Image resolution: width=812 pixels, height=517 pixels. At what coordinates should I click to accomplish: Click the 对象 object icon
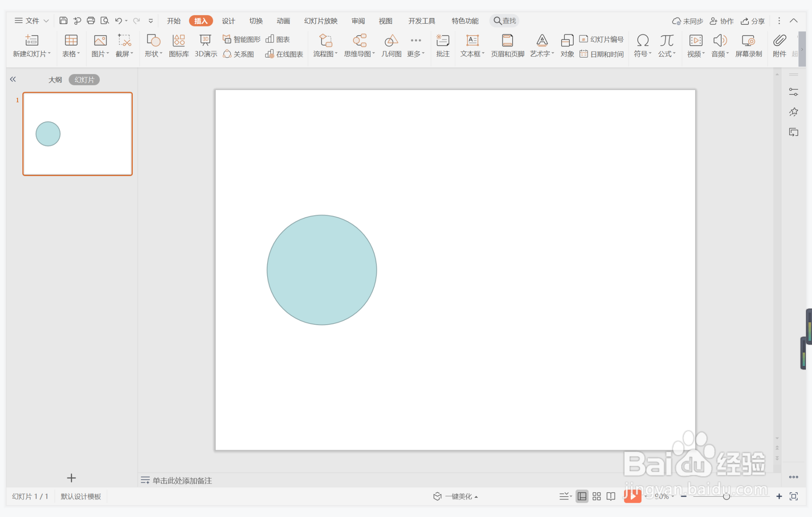[x=567, y=45]
